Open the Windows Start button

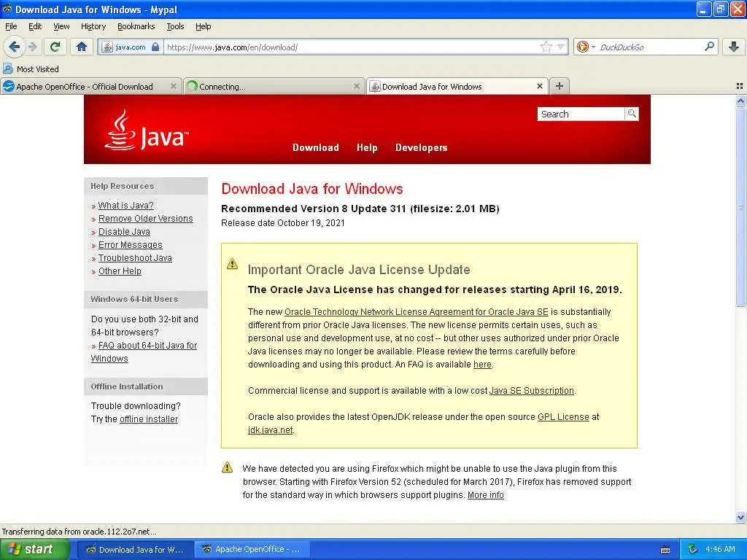[35, 550]
